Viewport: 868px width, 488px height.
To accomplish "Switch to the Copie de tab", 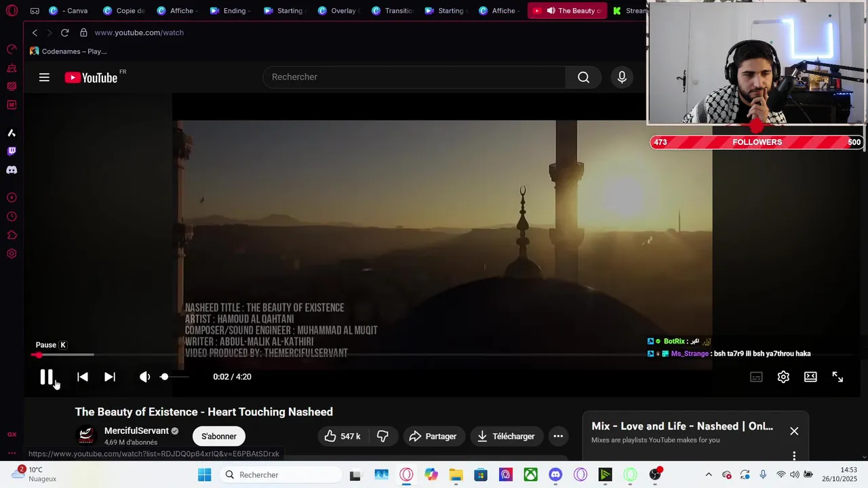I will 123,11.
